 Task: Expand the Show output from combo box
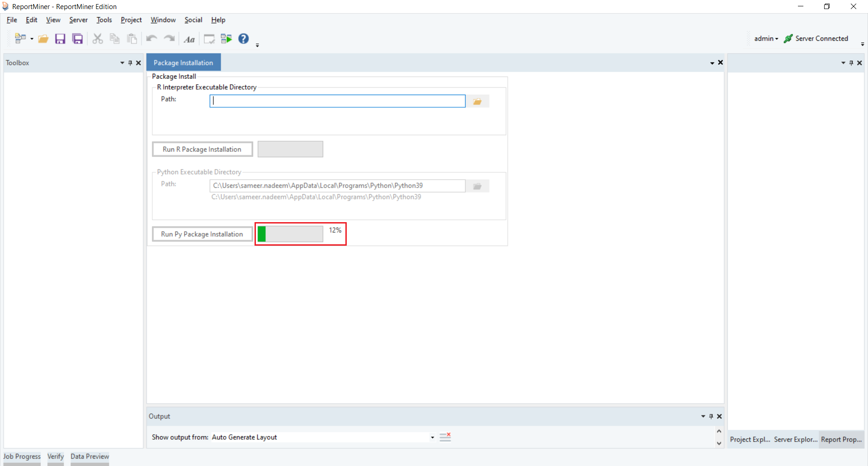pos(432,437)
